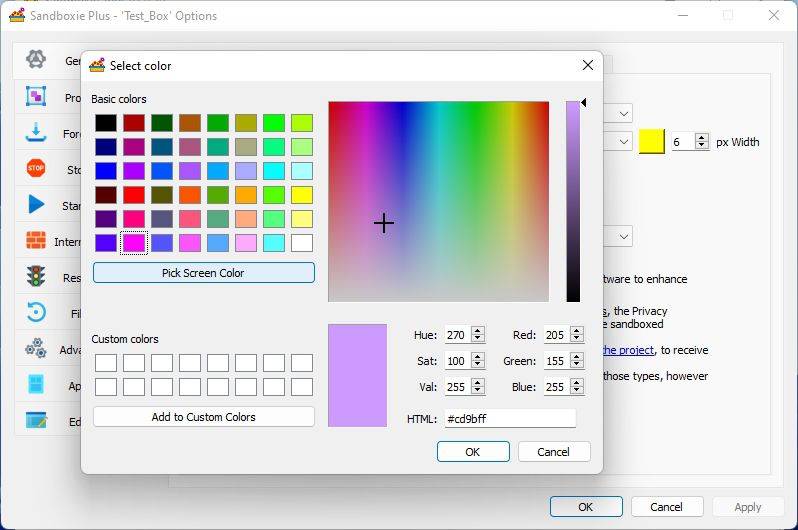Click OK in the Test_Box Options window
This screenshot has height=530, width=798.
(x=586, y=507)
